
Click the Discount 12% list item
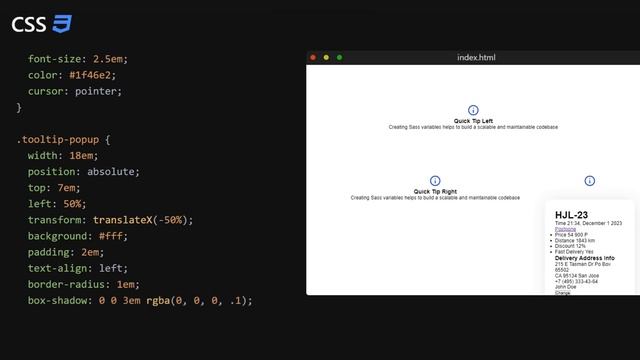click(570, 246)
